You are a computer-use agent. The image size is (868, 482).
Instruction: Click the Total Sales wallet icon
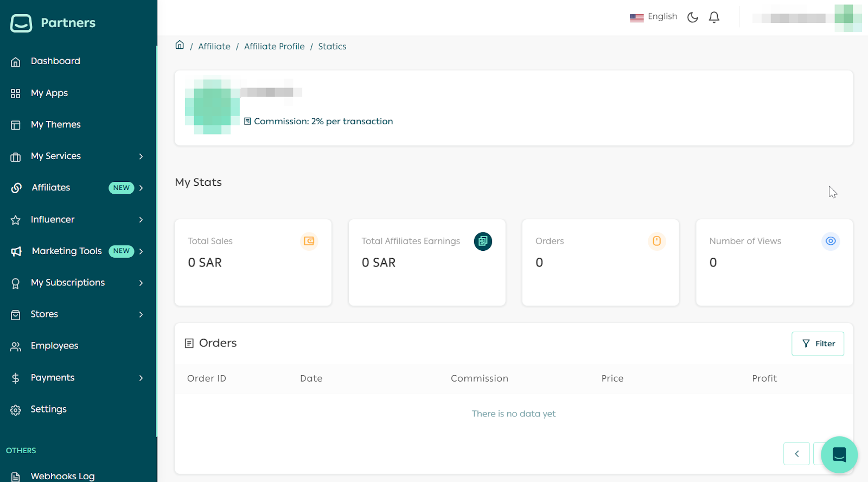(x=309, y=241)
